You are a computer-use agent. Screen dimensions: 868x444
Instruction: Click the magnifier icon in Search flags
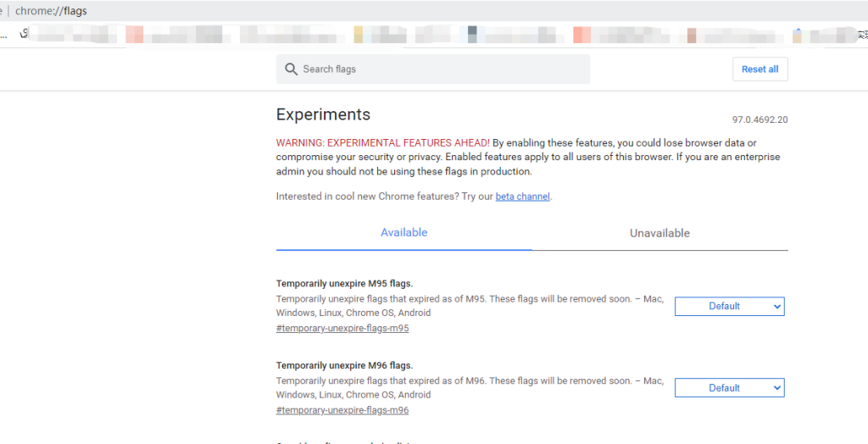pyautogui.click(x=291, y=69)
